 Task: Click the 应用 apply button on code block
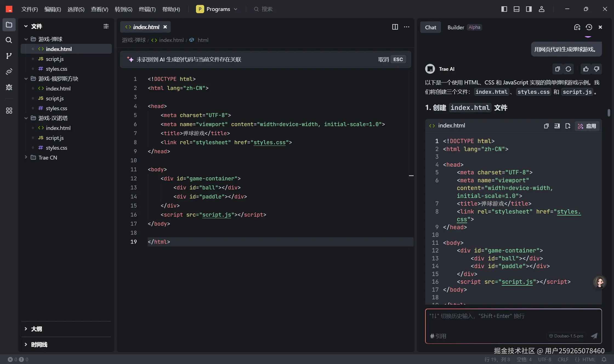587,126
